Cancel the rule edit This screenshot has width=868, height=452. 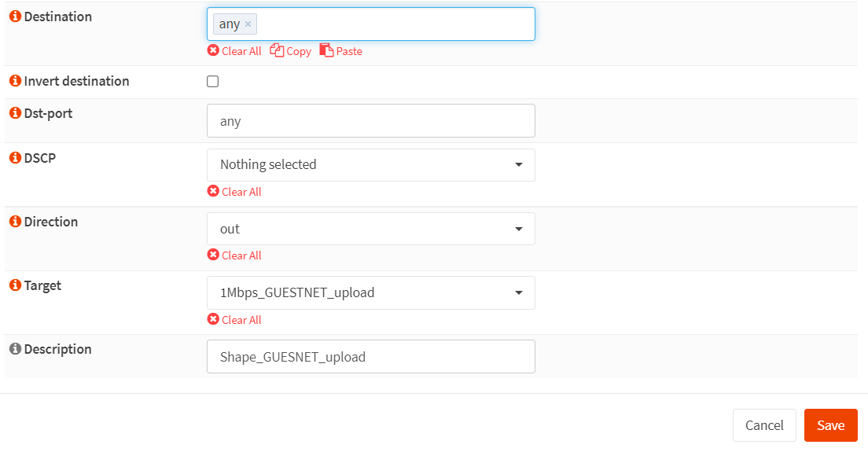pyautogui.click(x=763, y=425)
